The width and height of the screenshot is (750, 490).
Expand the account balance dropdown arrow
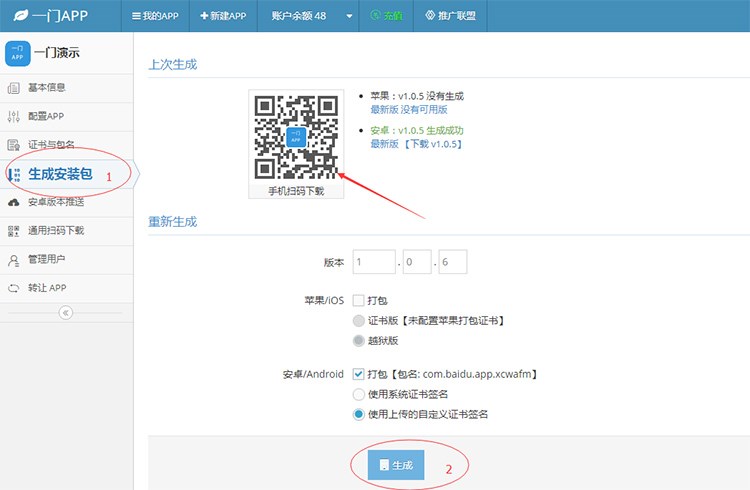(349, 16)
